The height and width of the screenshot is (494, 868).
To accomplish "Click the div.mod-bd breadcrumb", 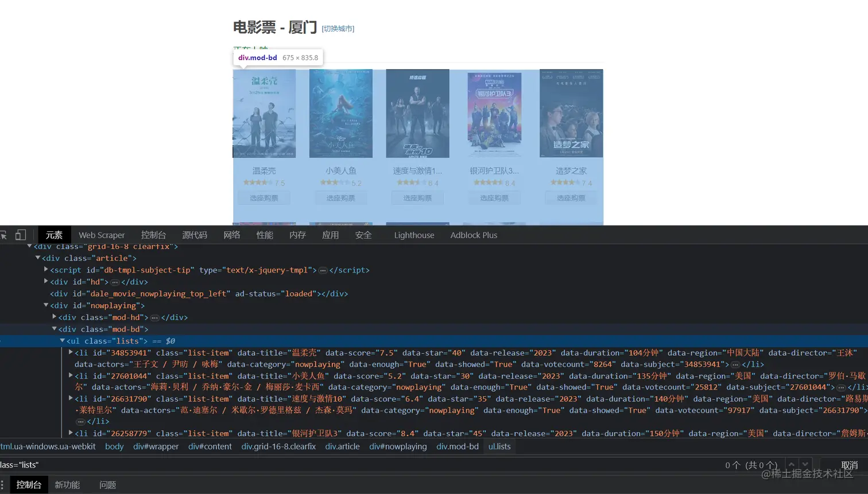I will click(x=458, y=446).
